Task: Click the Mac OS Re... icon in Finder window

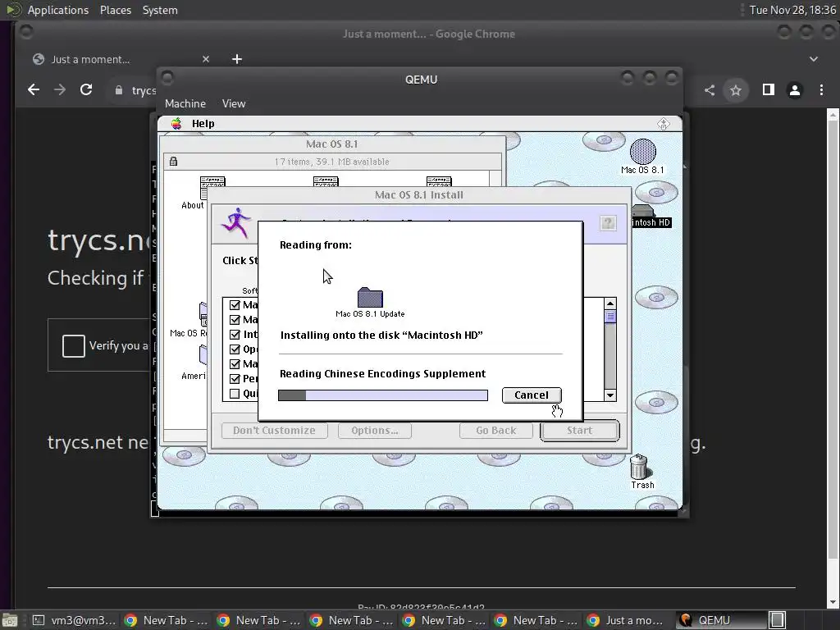Action: (203, 314)
